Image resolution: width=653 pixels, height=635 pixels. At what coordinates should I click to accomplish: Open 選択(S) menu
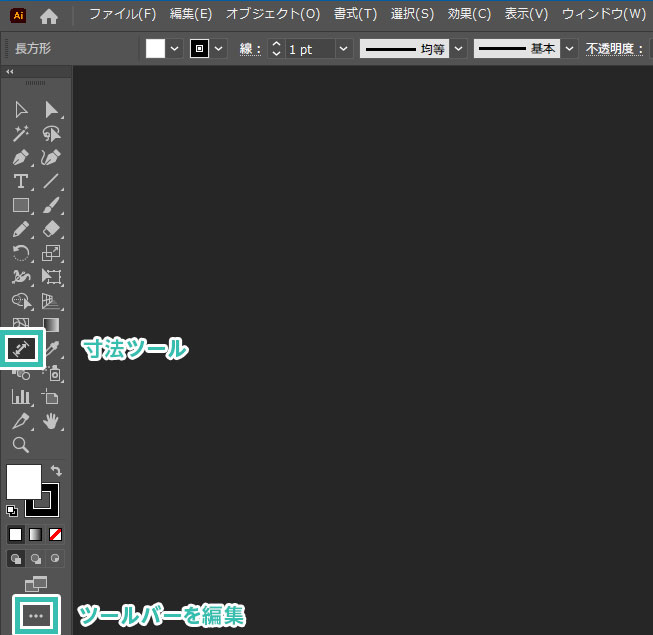click(412, 15)
